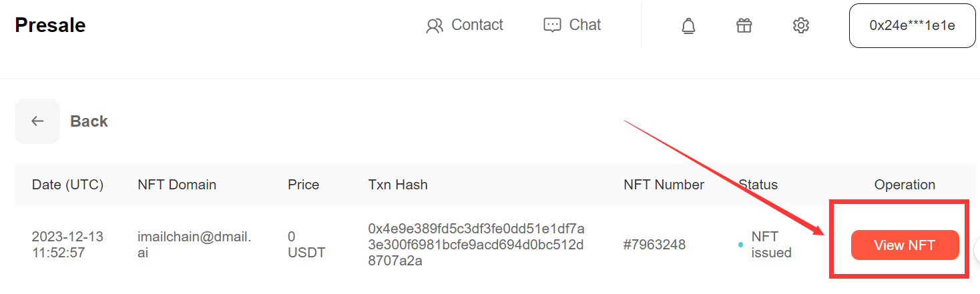
Task: Click the Contact people icon
Action: 435,26
